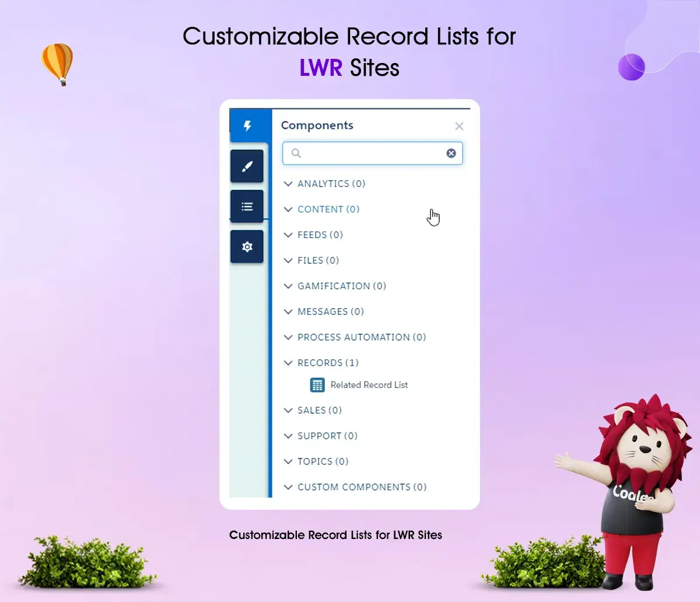
Task: Close the Components panel
Action: [x=459, y=127]
